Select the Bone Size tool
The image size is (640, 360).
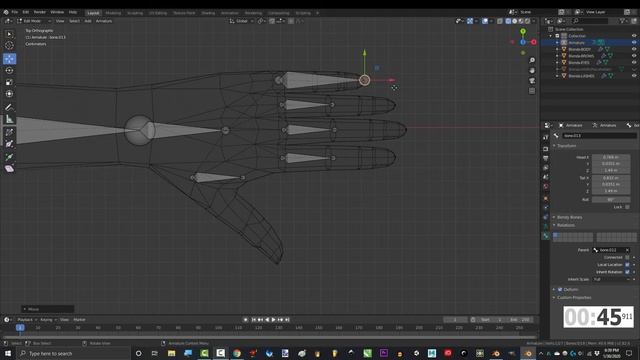9,144
